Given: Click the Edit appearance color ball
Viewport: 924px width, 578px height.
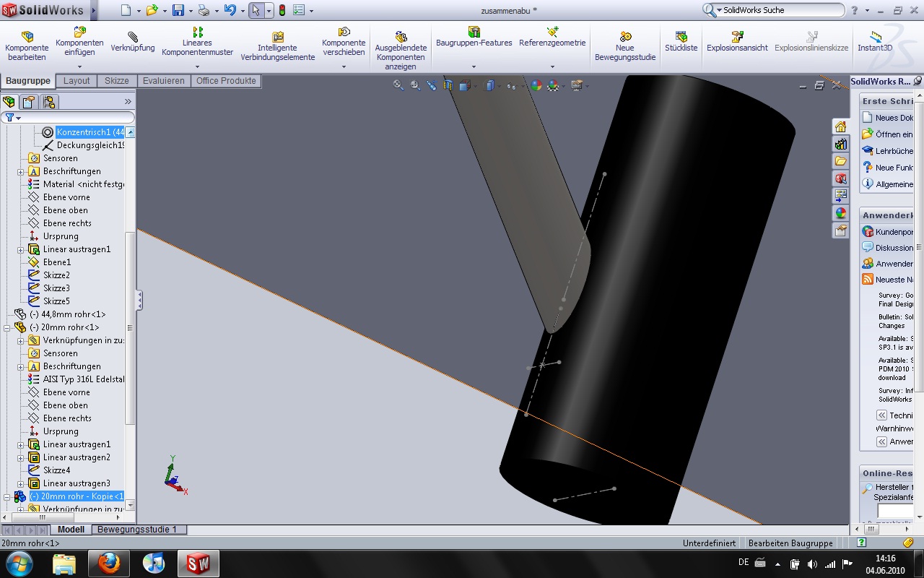Looking at the screenshot, I should pyautogui.click(x=536, y=85).
